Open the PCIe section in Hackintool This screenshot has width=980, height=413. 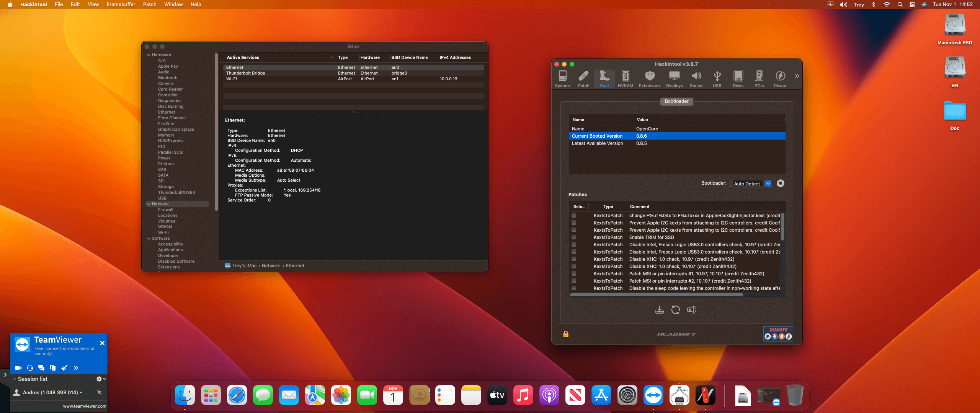759,79
